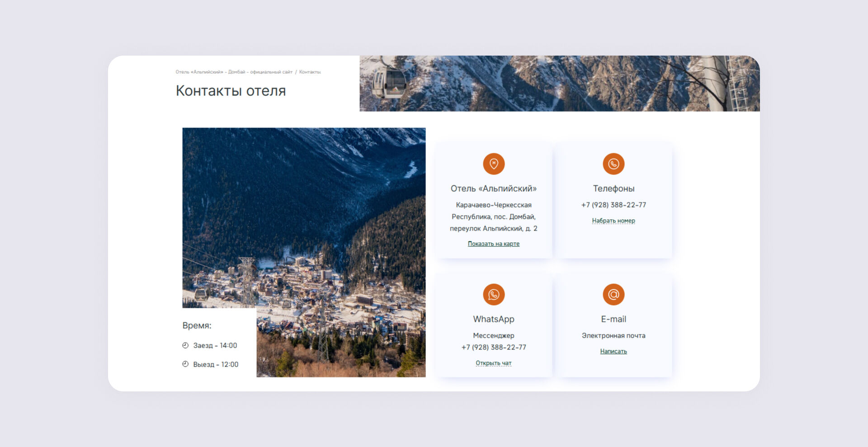Click the orange at-sign email icon
Screen dimensions: 868x447
pos(613,295)
